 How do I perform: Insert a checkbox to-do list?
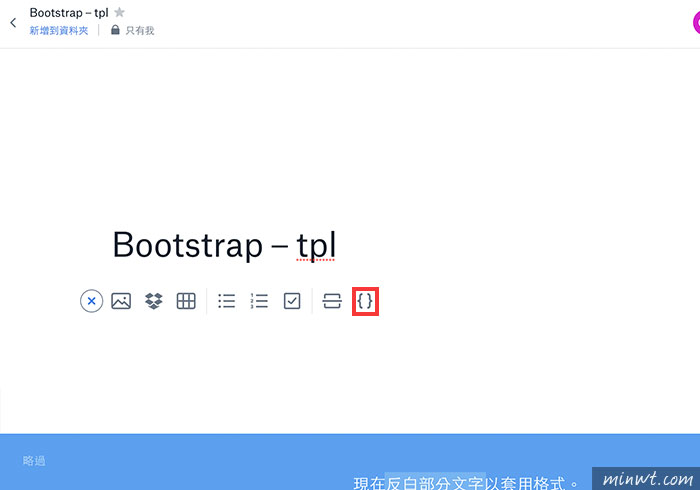pos(292,301)
